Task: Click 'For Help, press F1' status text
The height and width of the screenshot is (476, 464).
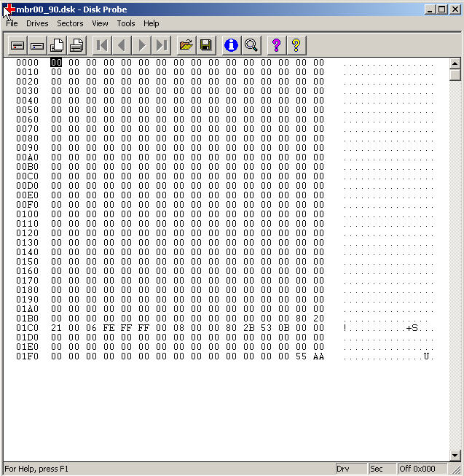Action: tap(36, 469)
